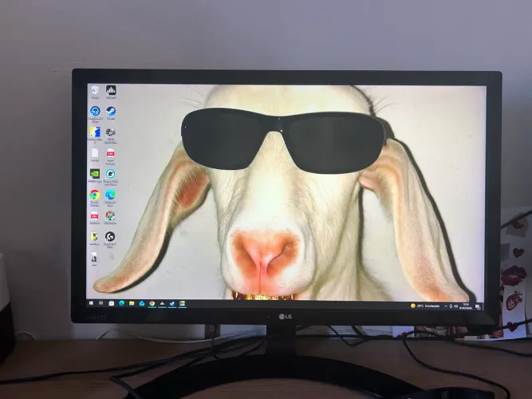
Task: Switch to Steam on the taskbar
Action: [x=172, y=303]
